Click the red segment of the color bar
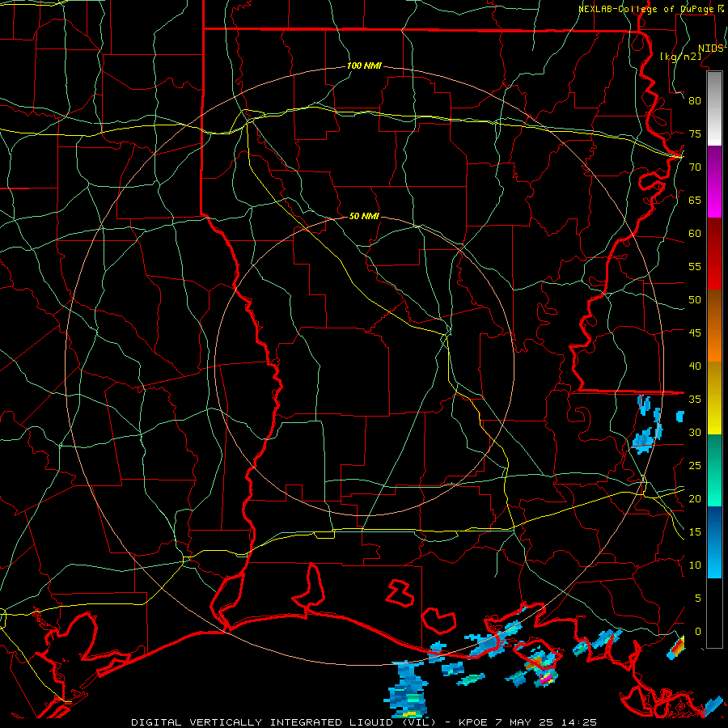Image resolution: width=728 pixels, height=728 pixels. pyautogui.click(x=714, y=254)
